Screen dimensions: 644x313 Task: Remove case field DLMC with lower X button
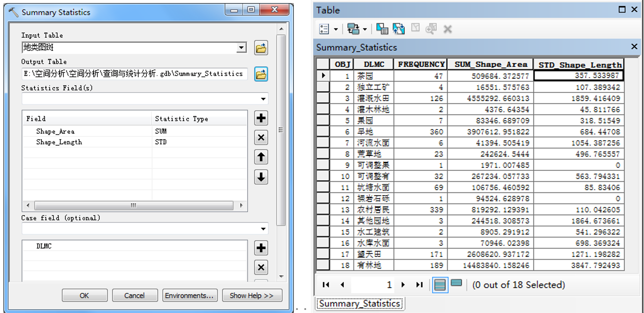point(261,267)
